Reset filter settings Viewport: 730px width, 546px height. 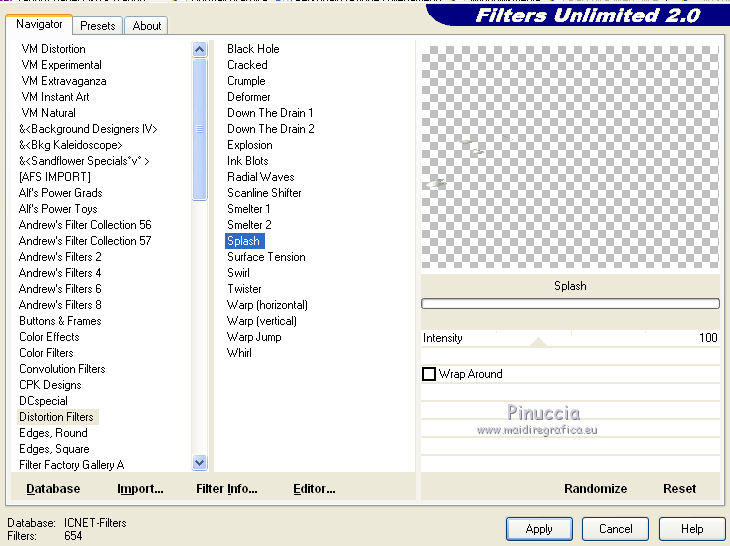click(679, 489)
